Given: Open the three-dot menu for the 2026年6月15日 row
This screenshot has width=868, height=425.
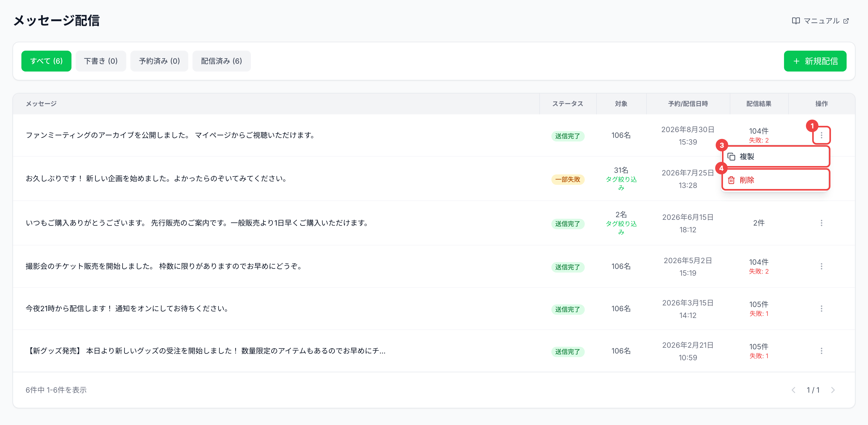Looking at the screenshot, I should [821, 223].
